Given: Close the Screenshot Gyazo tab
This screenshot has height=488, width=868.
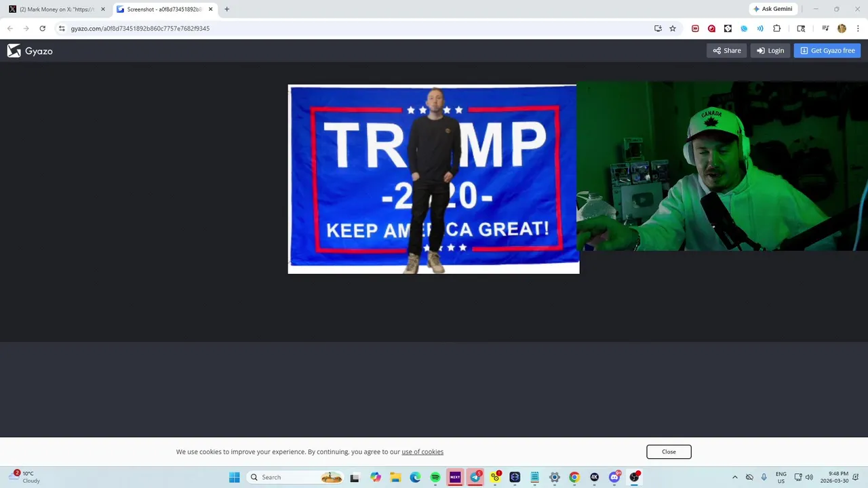Looking at the screenshot, I should [x=210, y=9].
